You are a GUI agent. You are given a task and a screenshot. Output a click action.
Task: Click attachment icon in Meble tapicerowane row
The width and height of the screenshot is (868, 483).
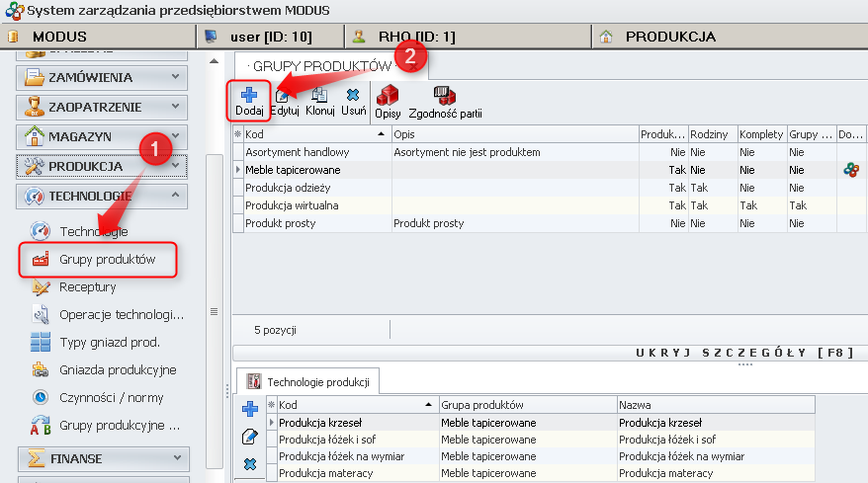click(x=850, y=170)
